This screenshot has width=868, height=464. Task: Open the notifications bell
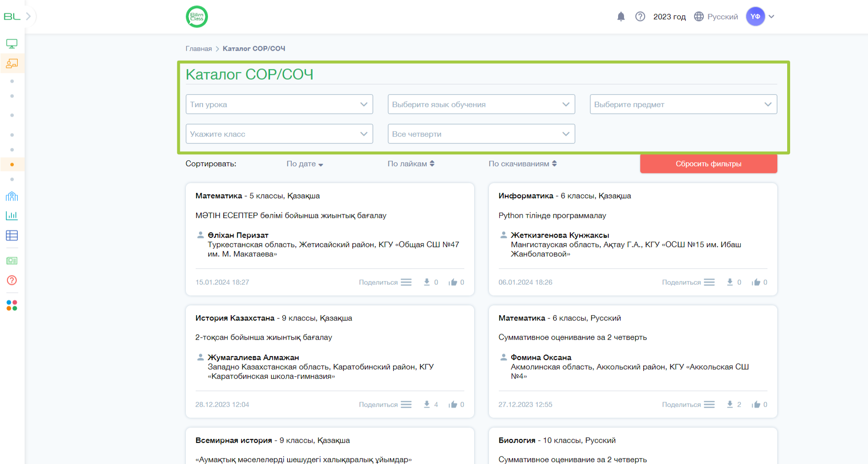click(x=621, y=17)
